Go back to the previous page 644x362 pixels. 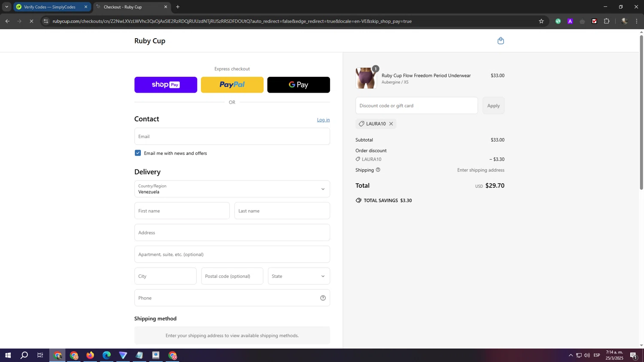pos(7,21)
